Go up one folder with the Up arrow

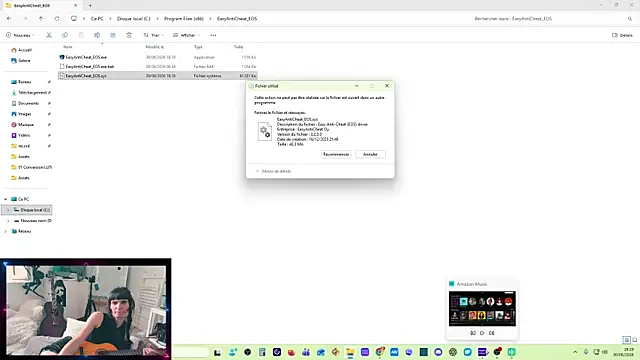[x=41, y=18]
